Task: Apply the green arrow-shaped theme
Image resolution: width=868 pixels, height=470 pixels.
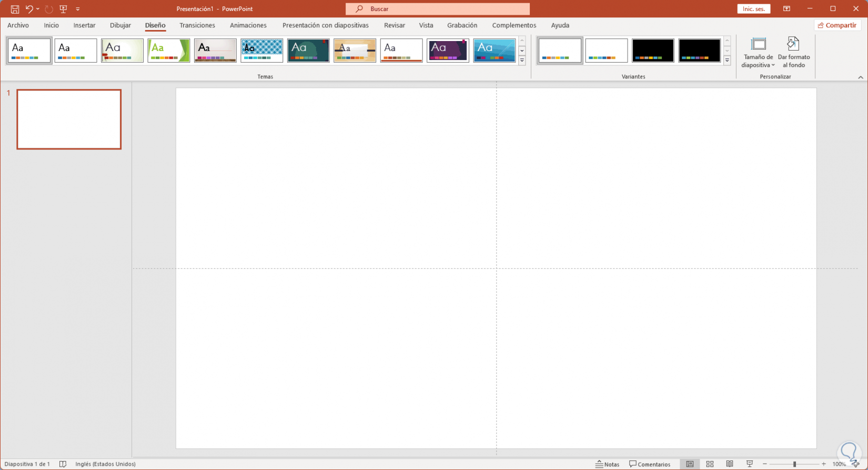Action: (169, 51)
